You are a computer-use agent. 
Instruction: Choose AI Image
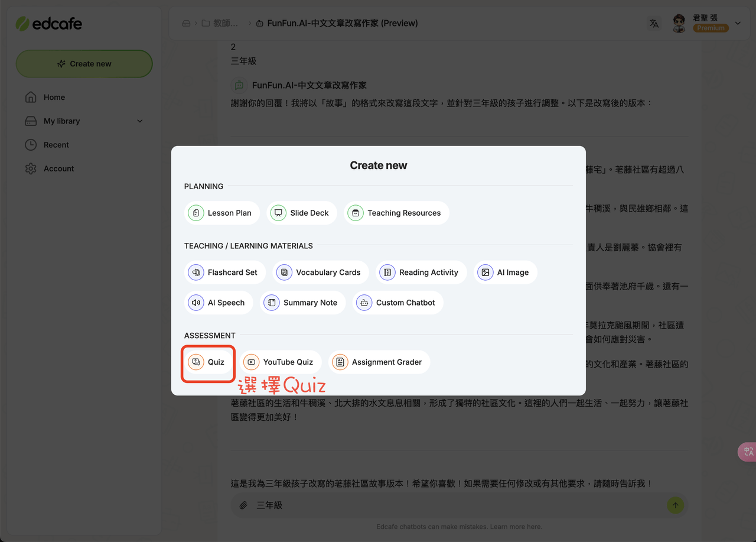tap(506, 272)
